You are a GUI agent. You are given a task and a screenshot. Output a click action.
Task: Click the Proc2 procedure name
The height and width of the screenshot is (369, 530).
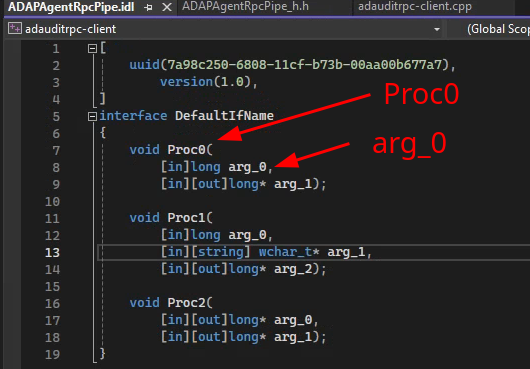[x=186, y=302]
